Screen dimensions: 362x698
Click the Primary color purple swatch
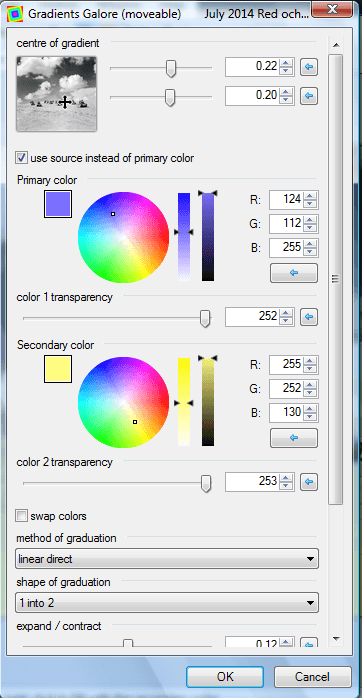tap(58, 204)
